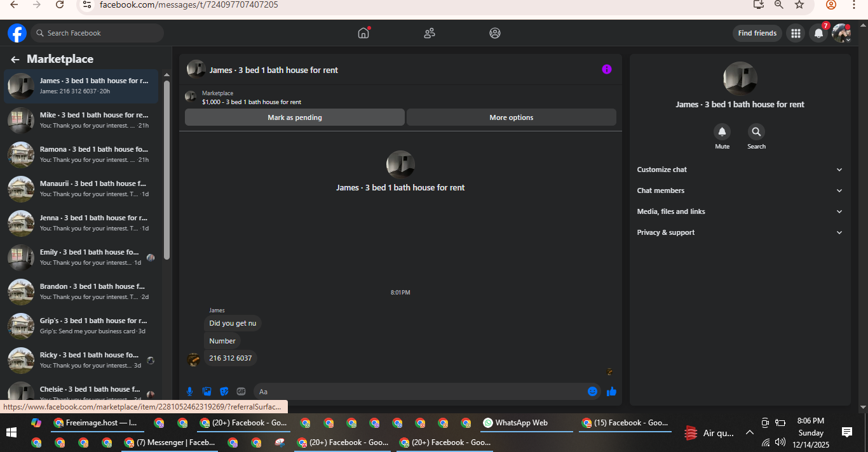The height and width of the screenshot is (452, 868).
Task: Show hidden system tray icons chevron
Action: click(x=750, y=432)
